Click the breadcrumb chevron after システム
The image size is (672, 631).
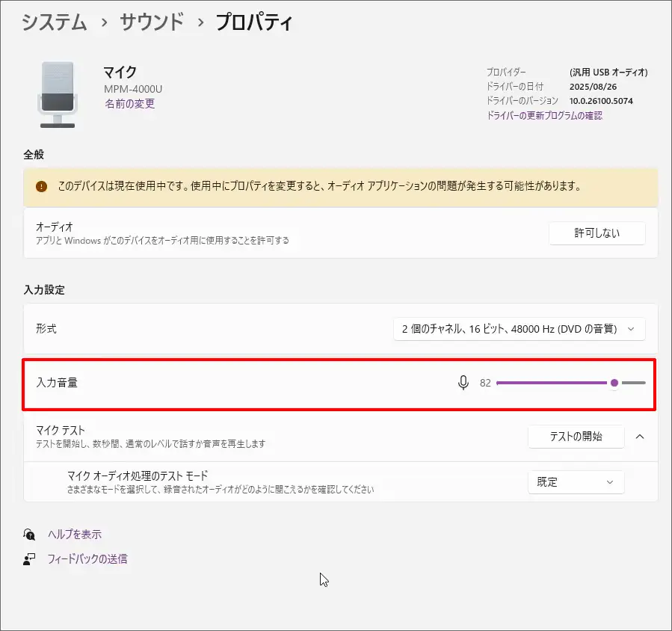pos(103,23)
